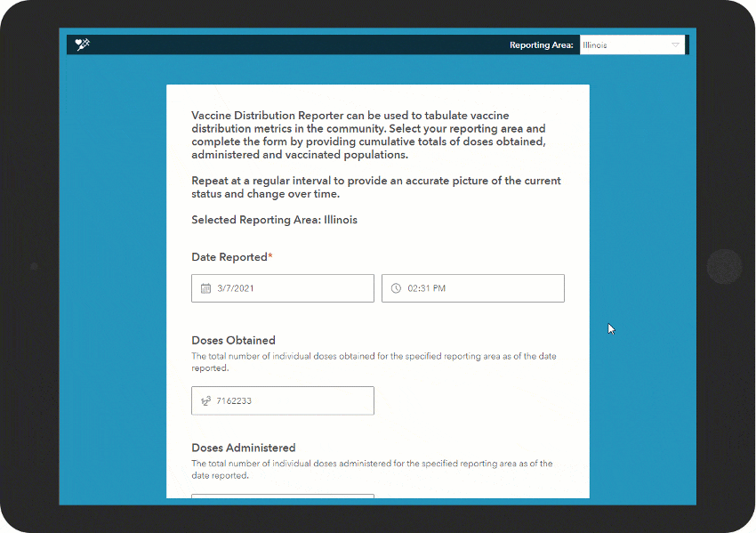The height and width of the screenshot is (533, 756).
Task: Click the number icon in Doses Obtained field
Action: 205,400
